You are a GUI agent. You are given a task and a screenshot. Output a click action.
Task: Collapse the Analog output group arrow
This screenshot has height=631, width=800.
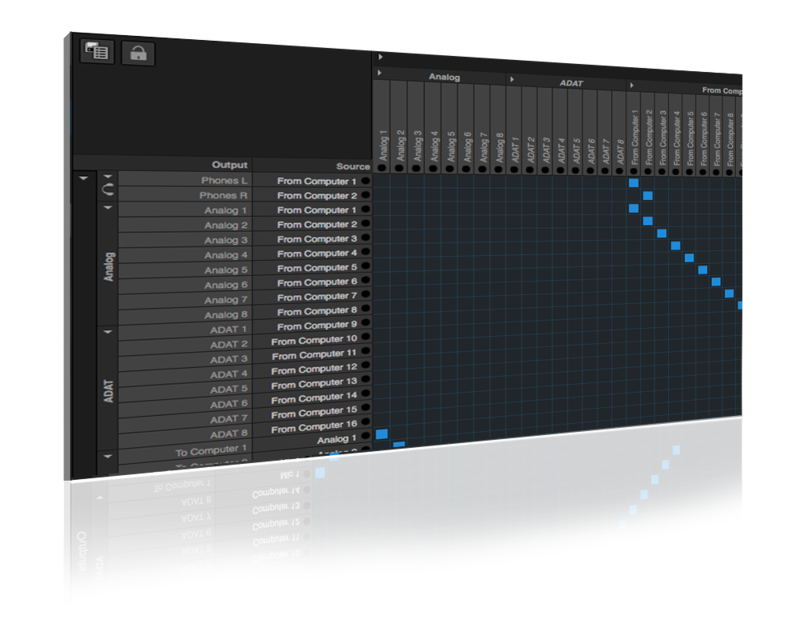pyautogui.click(x=108, y=208)
